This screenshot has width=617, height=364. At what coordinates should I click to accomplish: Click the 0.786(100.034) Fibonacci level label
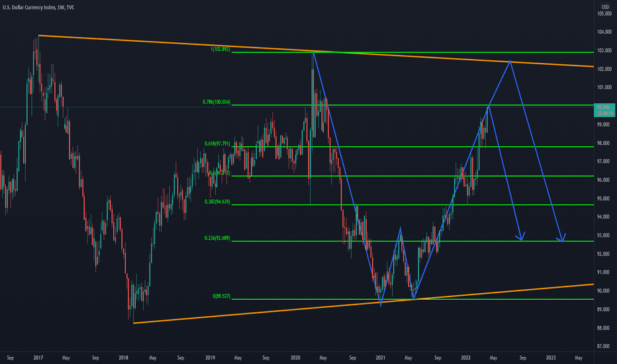coord(216,102)
